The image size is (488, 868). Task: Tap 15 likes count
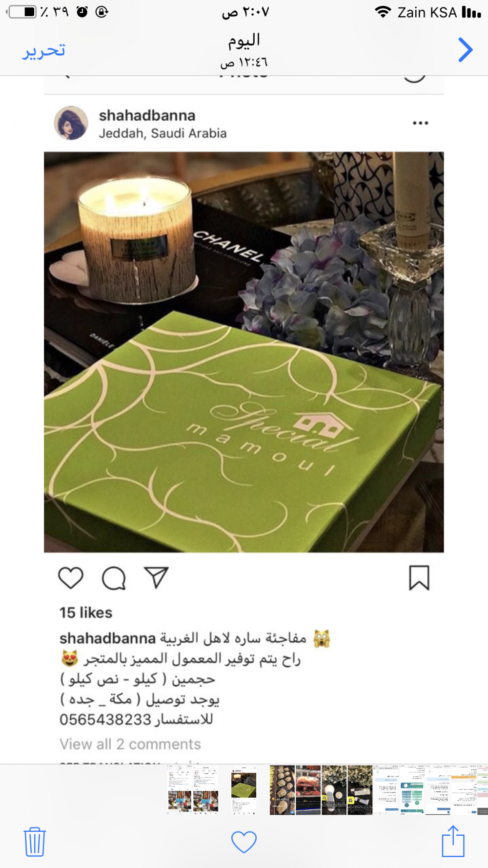[x=86, y=613]
